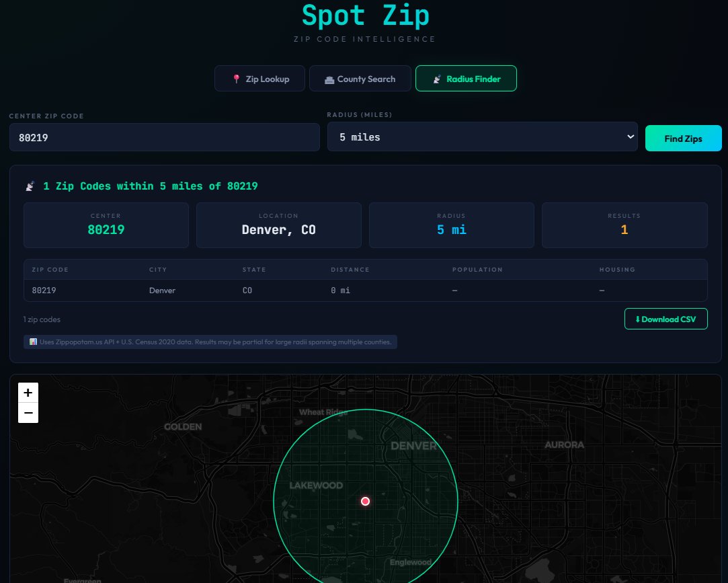Click the CENTER stat card showing 80219
Viewport: 728px width, 583px height.
pos(106,225)
